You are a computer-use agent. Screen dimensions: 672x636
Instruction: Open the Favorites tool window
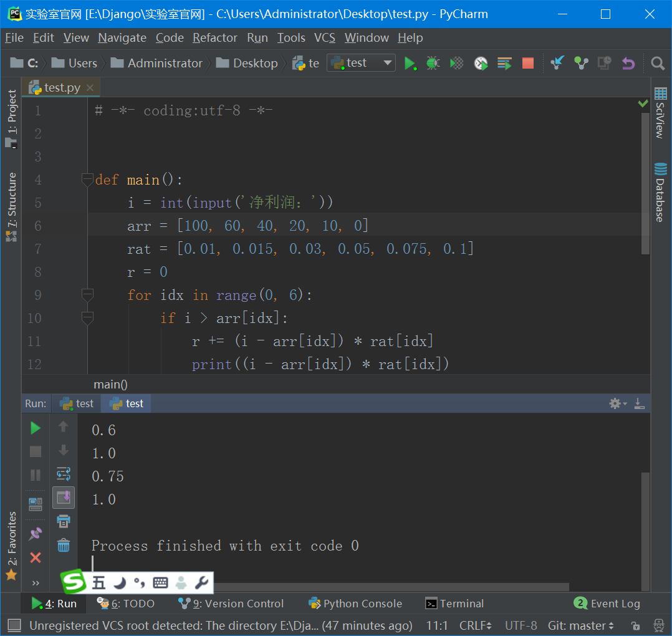tap(11, 545)
